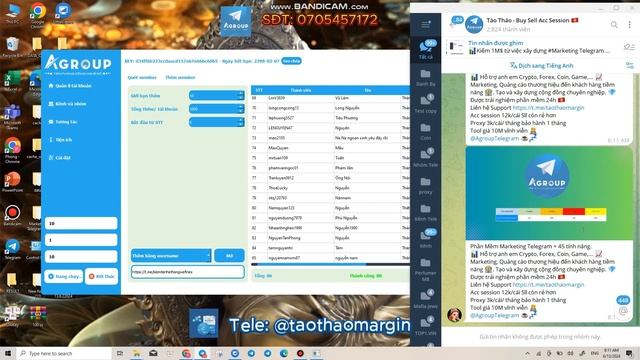Select the Recycle Bin desktop icon

click(x=12, y=47)
